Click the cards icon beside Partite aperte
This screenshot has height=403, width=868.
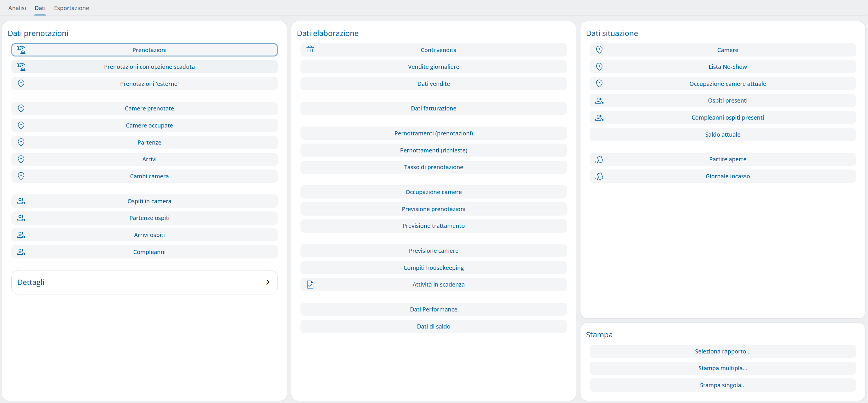tap(599, 159)
